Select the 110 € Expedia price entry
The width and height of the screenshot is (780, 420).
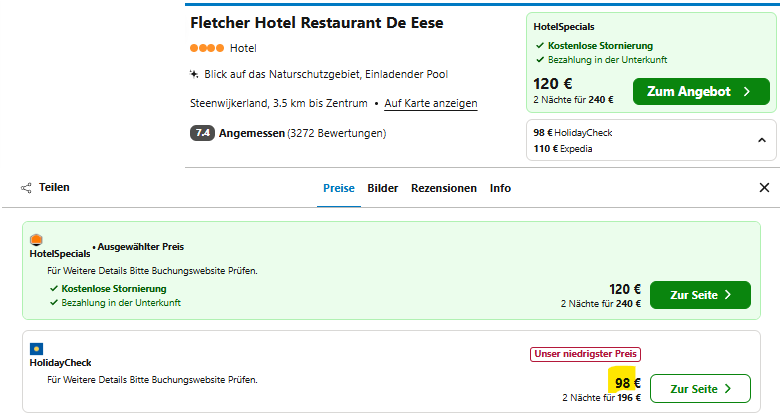coord(563,149)
